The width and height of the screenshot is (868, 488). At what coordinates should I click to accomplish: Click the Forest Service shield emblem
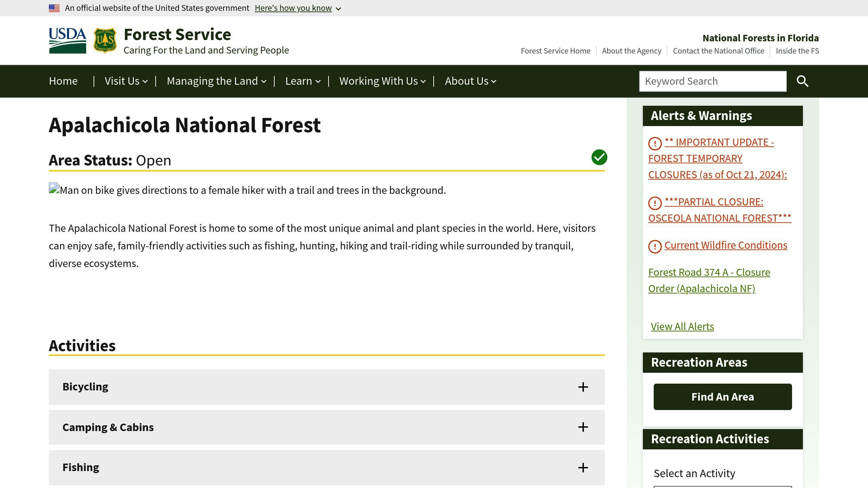coord(105,41)
